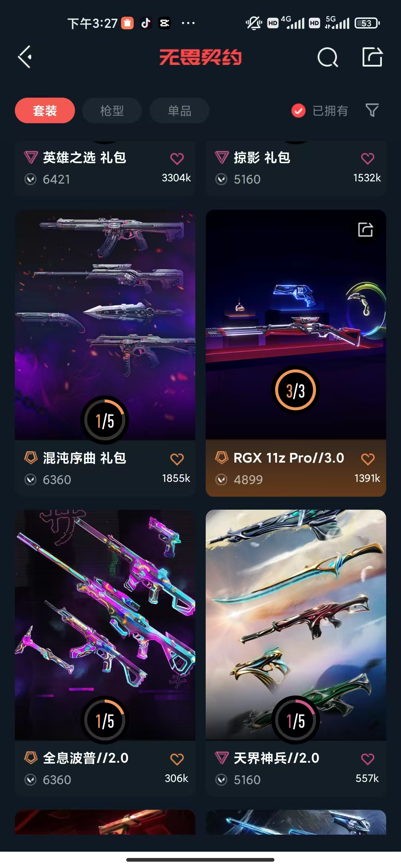Tap heart on 天界神兵//2.0

click(x=368, y=759)
